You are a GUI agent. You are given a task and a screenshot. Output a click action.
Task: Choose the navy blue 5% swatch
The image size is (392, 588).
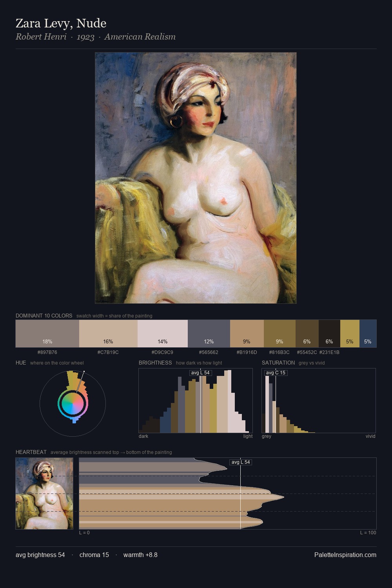[368, 334]
